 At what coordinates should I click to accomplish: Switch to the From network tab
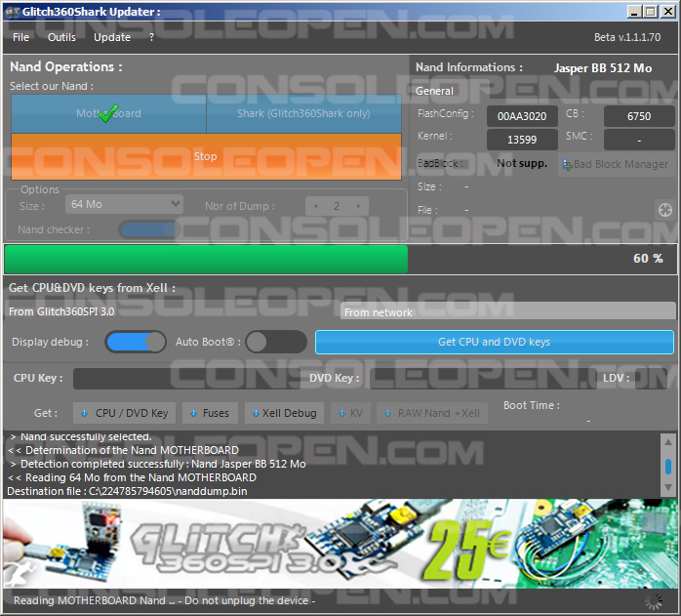(506, 311)
